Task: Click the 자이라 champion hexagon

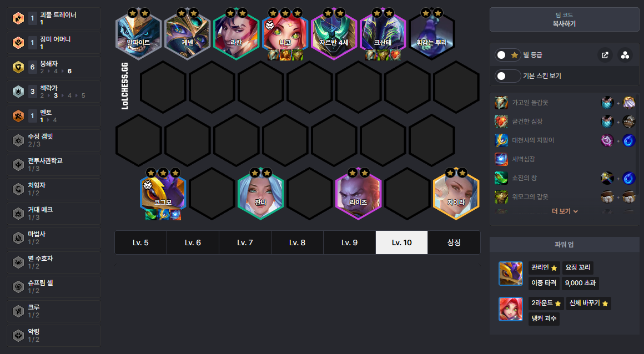Action: 456,193
